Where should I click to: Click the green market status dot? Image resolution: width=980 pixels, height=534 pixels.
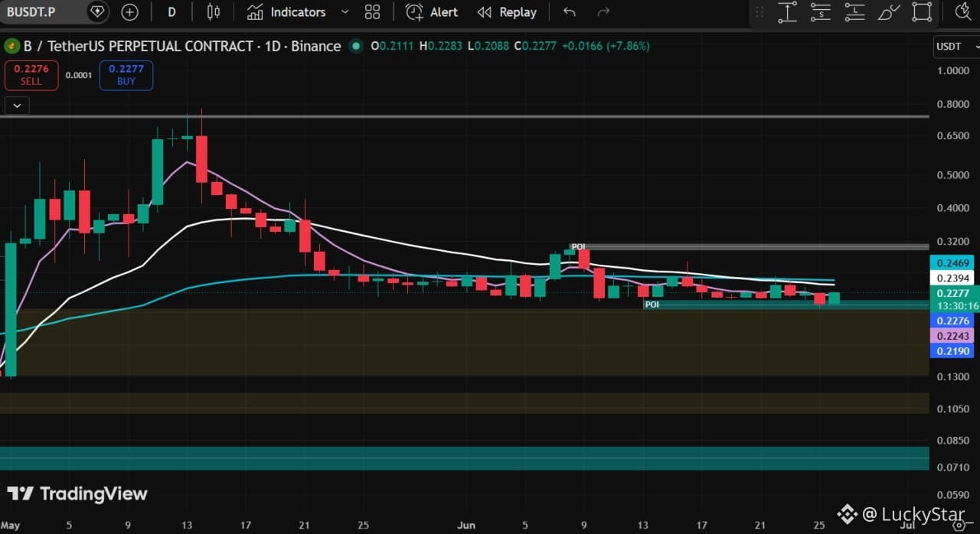click(355, 46)
